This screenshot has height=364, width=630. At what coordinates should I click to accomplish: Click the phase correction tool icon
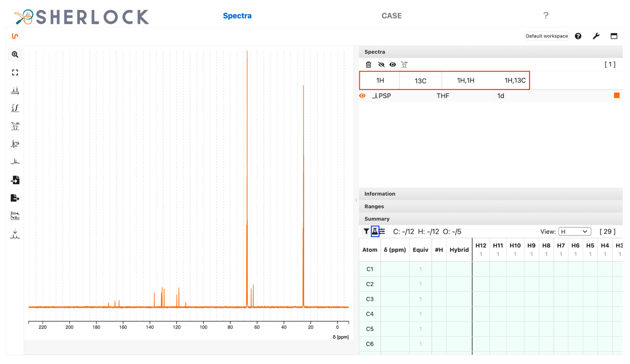click(x=15, y=144)
